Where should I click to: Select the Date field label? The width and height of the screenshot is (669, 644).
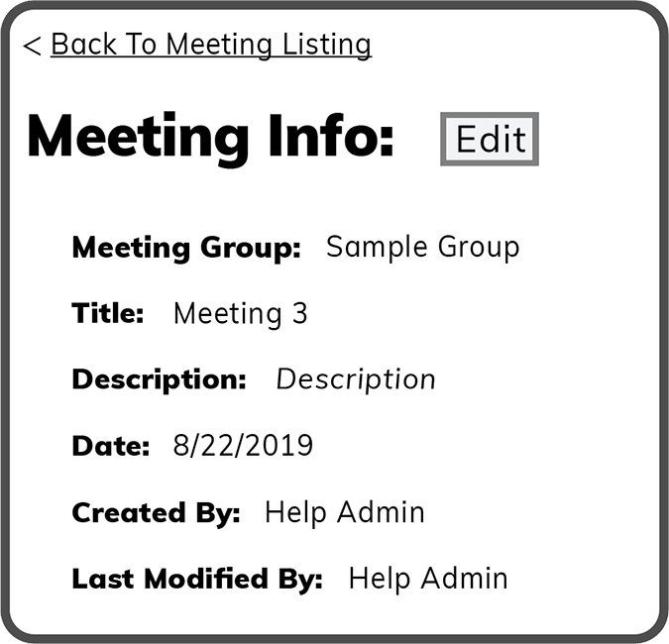(x=110, y=446)
